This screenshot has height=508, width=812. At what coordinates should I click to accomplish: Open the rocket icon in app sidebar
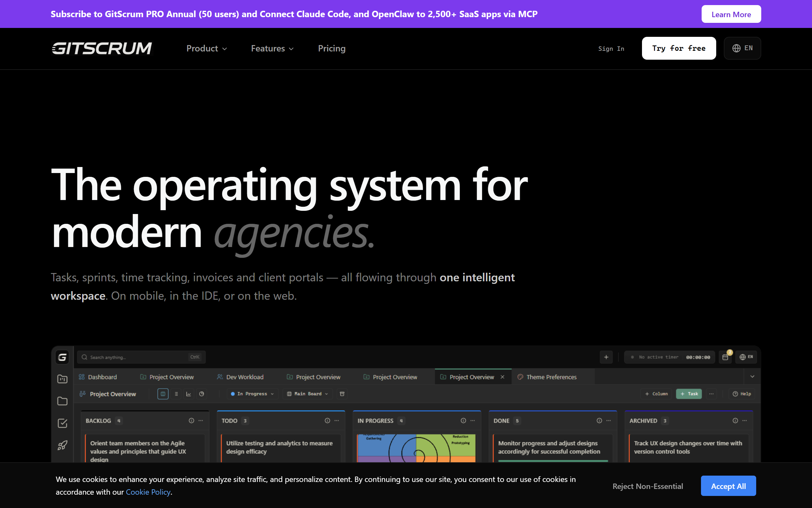(x=62, y=445)
